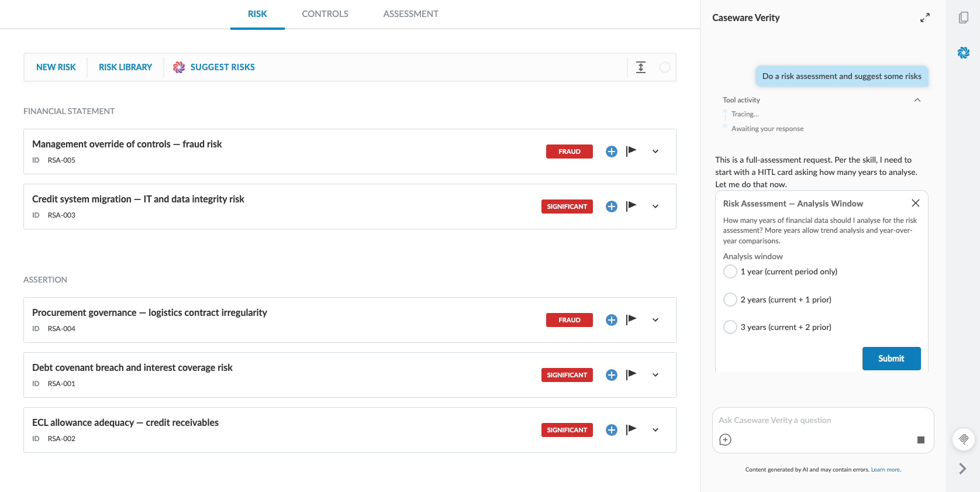The image size is (980, 492).
Task: Click FRAUD badge on Procurement governance risk
Action: point(570,320)
